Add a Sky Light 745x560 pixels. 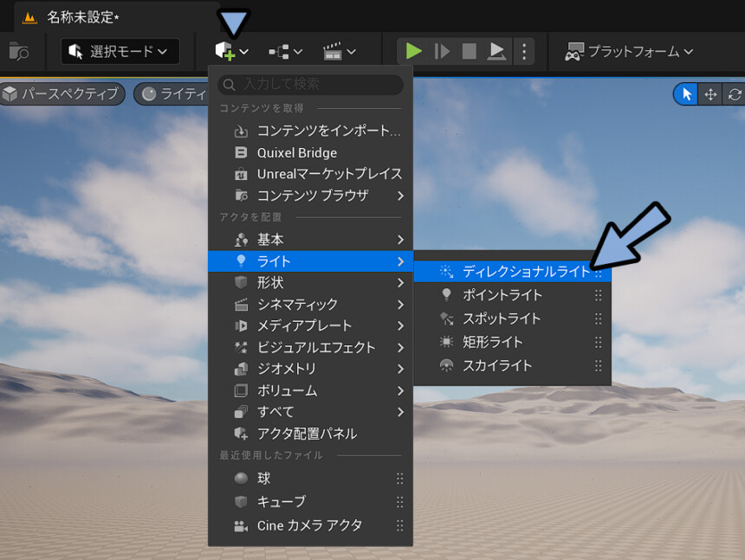(x=512, y=365)
